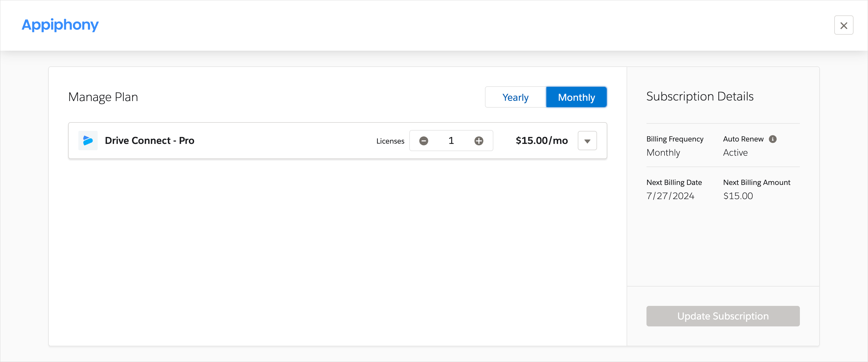The image size is (868, 362).
Task: Click the Manage Plan heading
Action: point(103,97)
